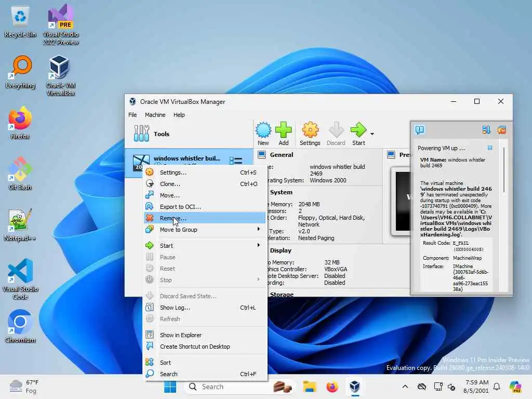The height and width of the screenshot is (399, 532).
Task: Dismiss the Powering VM up notification
Action: pyautogui.click(x=490, y=148)
